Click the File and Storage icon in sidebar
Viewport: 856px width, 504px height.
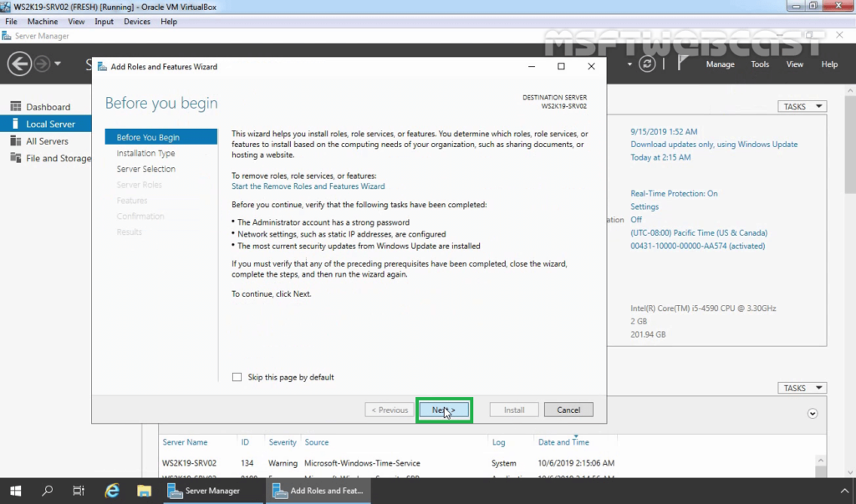[x=15, y=158]
